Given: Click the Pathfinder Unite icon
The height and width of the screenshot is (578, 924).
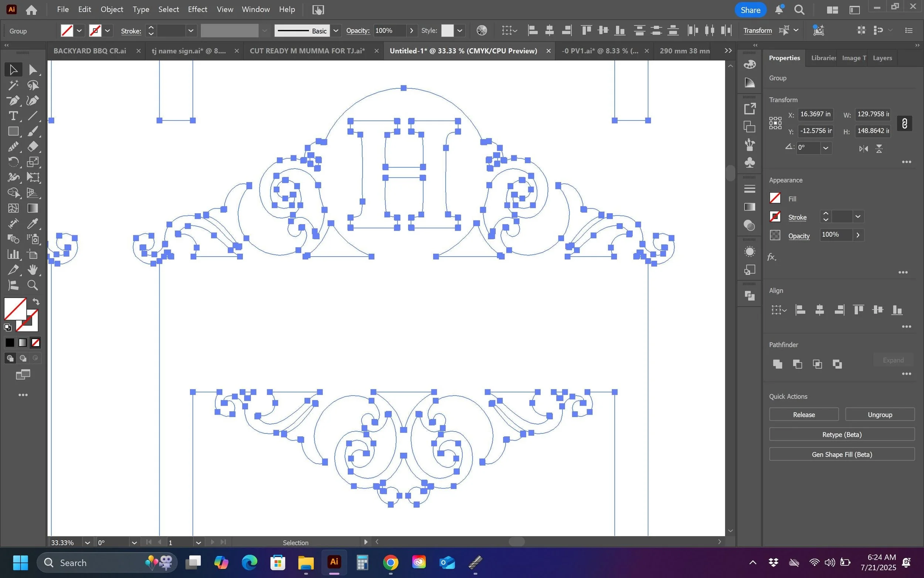Looking at the screenshot, I should (x=777, y=364).
